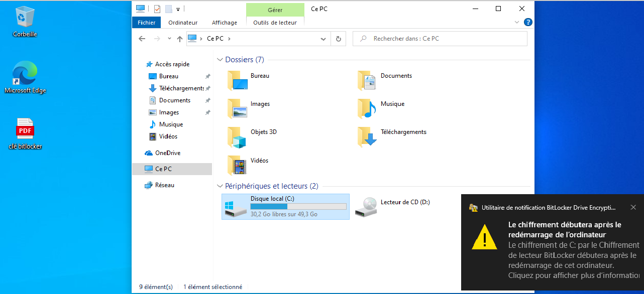This screenshot has height=294, width=644.
Task: Open the clé bitlocker PDF file
Action: tap(25, 129)
